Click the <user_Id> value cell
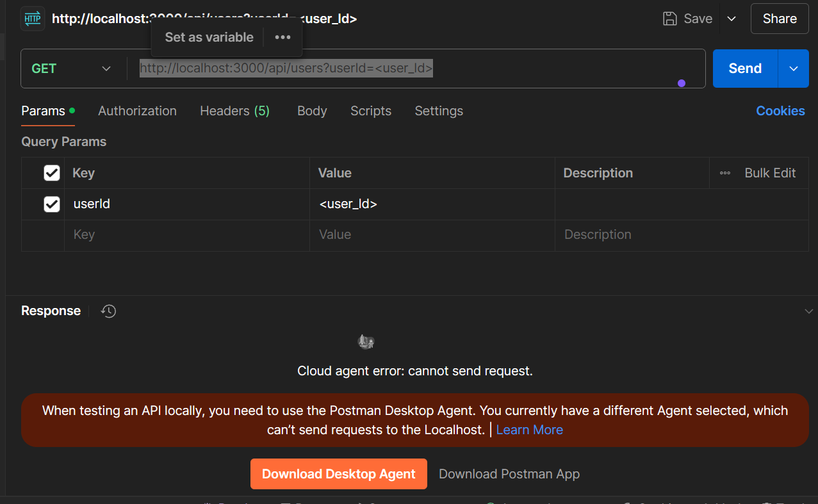 pos(432,204)
